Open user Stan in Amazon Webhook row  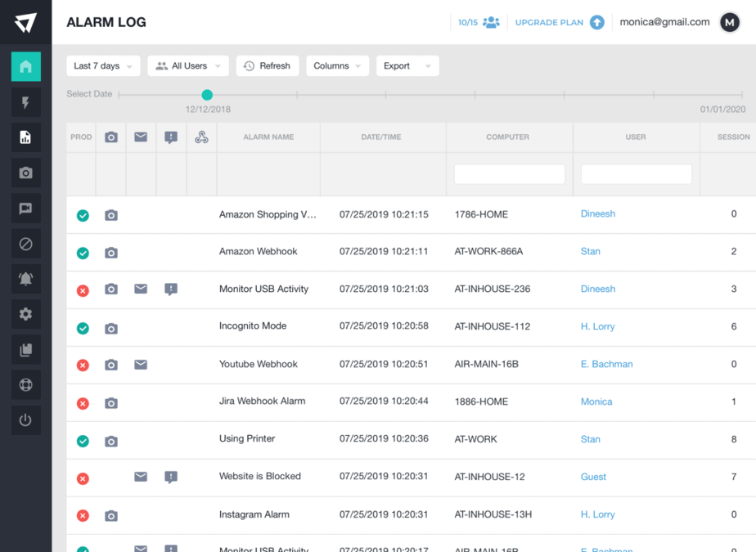point(590,251)
